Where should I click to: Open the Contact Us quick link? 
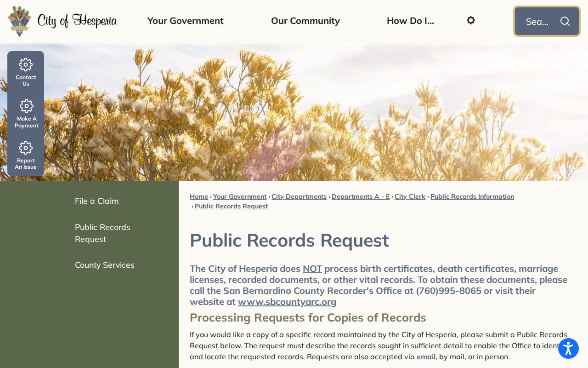(x=26, y=72)
